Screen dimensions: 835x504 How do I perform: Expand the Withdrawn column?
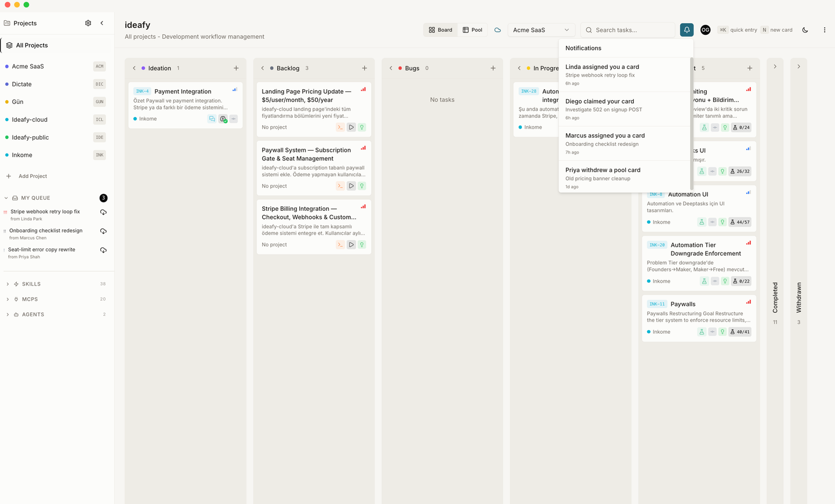point(798,67)
